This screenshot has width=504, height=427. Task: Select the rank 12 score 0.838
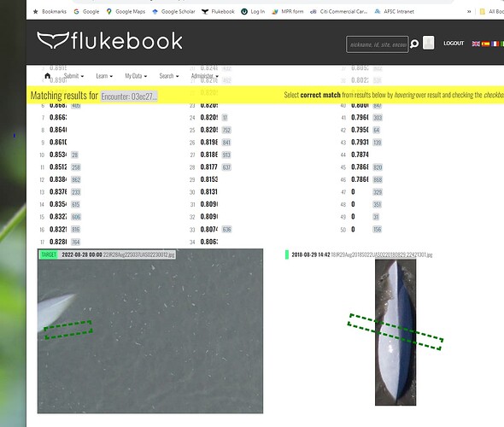(x=58, y=179)
